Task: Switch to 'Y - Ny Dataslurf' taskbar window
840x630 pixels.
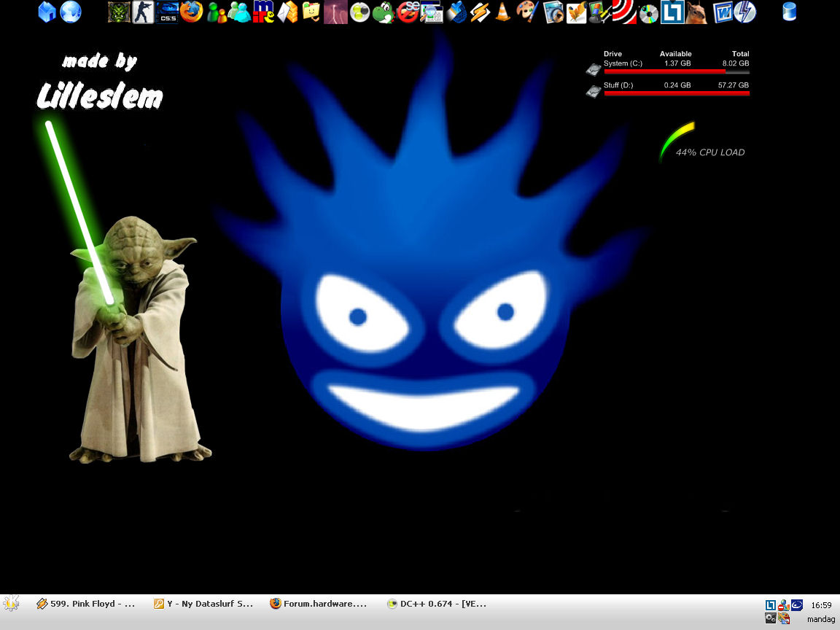Action: coord(203,604)
